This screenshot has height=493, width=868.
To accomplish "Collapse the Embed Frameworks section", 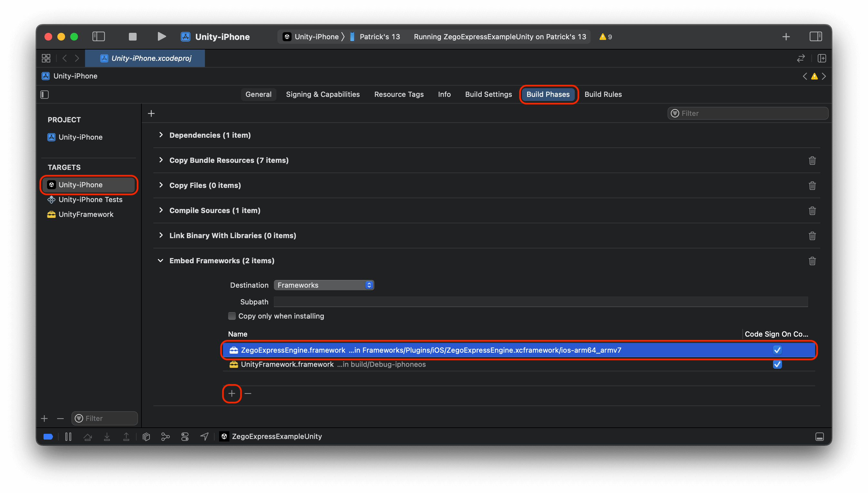I will click(161, 260).
